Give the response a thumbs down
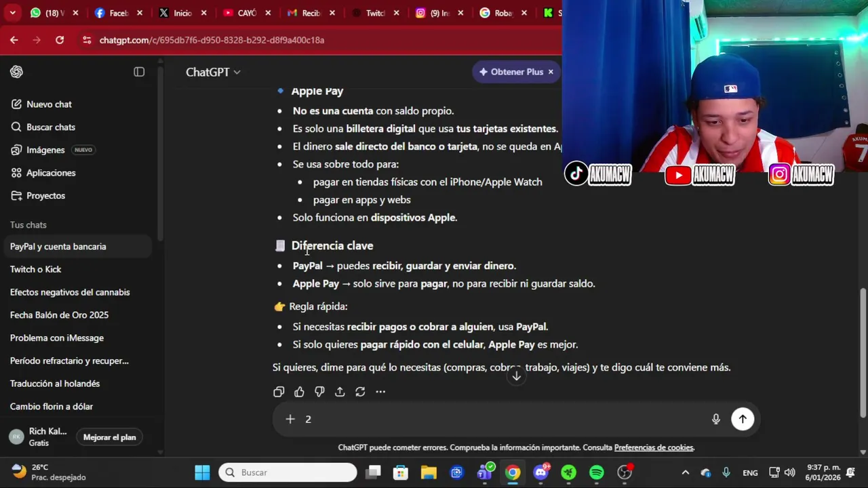 click(319, 392)
